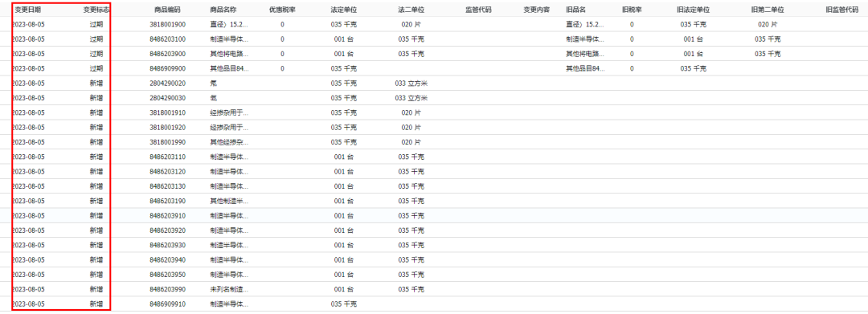Click the 旧法定单位 column header
This screenshot has height=314, width=868.
point(693,10)
